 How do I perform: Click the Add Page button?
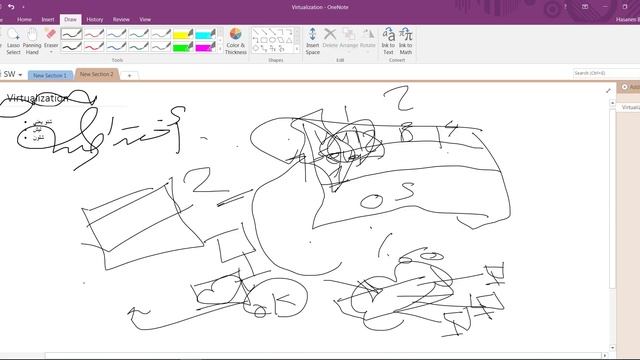(630, 87)
